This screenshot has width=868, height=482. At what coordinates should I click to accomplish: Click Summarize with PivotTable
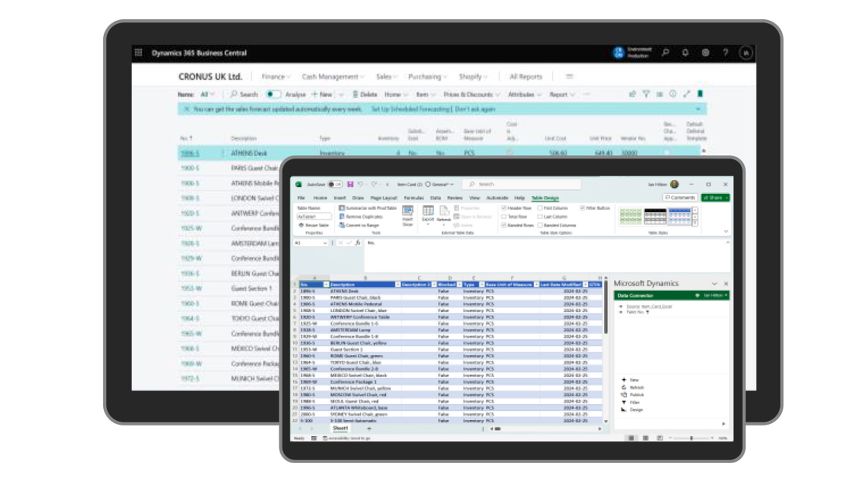[x=367, y=208]
